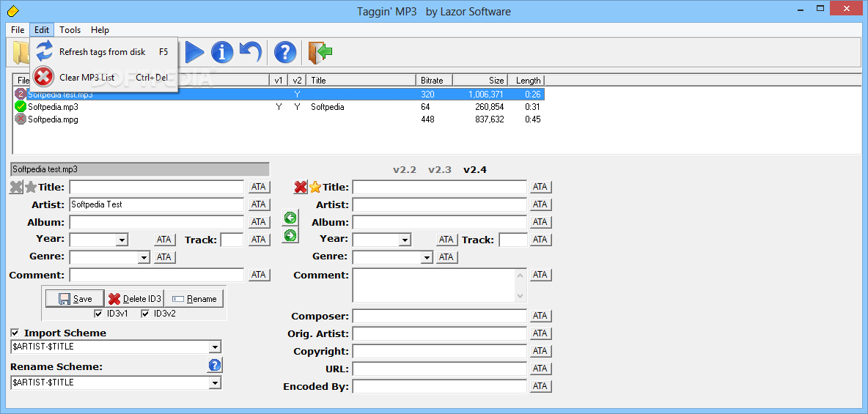Image resolution: width=868 pixels, height=414 pixels.
Task: Open the v1 Genre dropdown
Action: click(144, 257)
